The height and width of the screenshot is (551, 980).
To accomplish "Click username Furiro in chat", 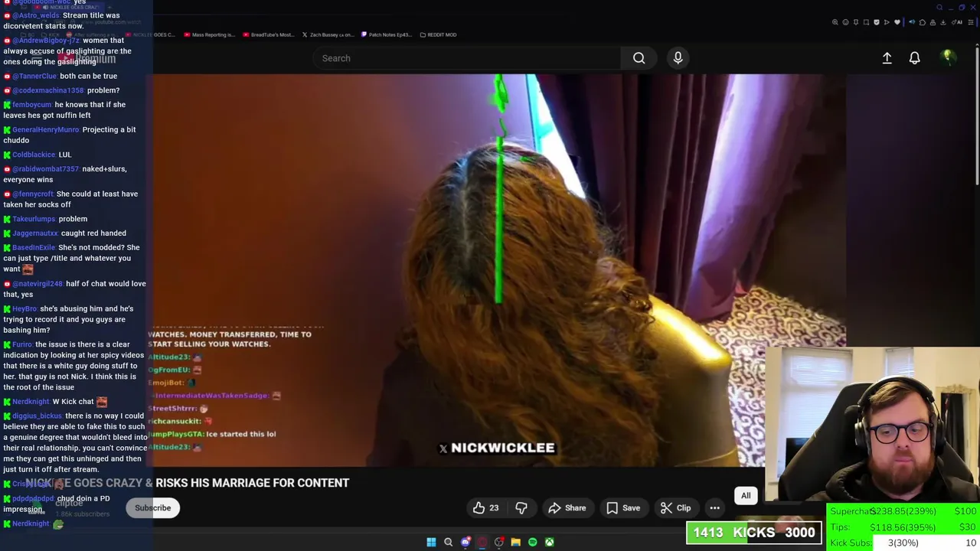I will 22,345.
